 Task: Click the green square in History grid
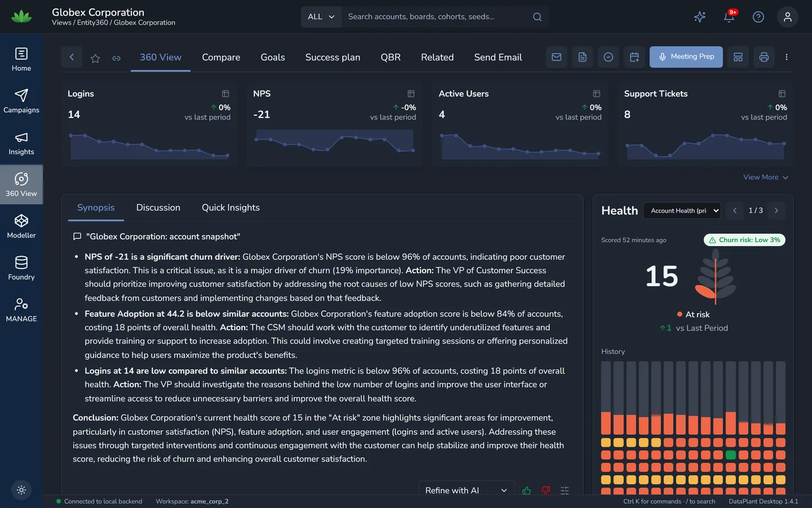731,455
